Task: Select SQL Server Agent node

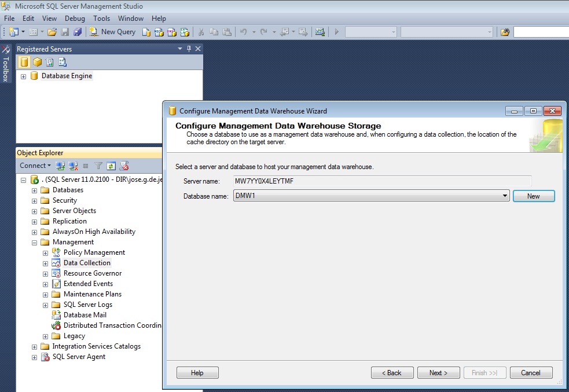Action: (x=79, y=357)
